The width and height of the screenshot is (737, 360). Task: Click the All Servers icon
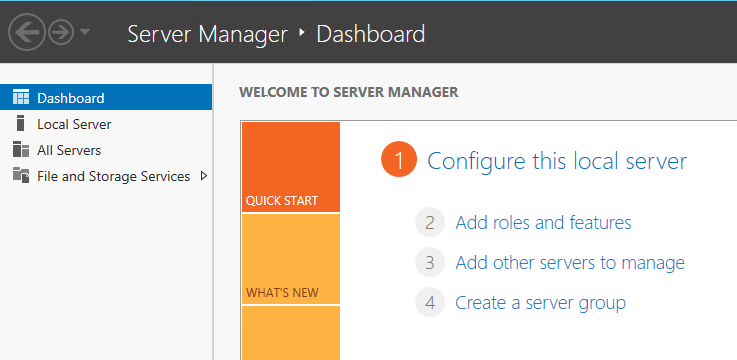[x=21, y=149]
